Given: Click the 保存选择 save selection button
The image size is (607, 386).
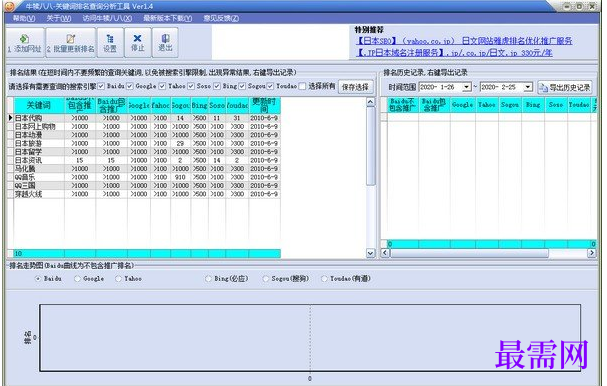Looking at the screenshot, I should [355, 87].
